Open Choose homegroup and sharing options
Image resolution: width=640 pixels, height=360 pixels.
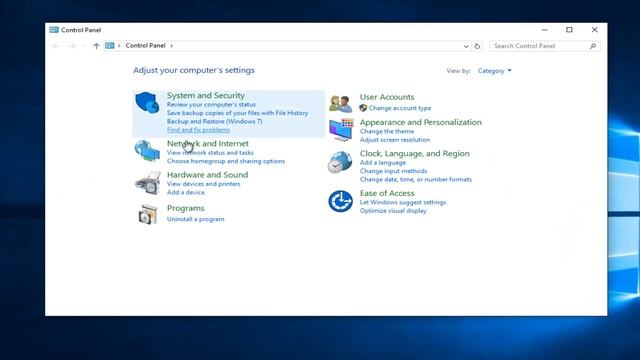click(x=226, y=161)
